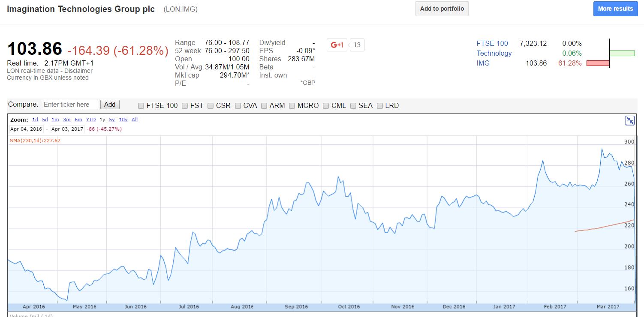
Task: Set chart zoom to 1d
Action: pyautogui.click(x=35, y=120)
